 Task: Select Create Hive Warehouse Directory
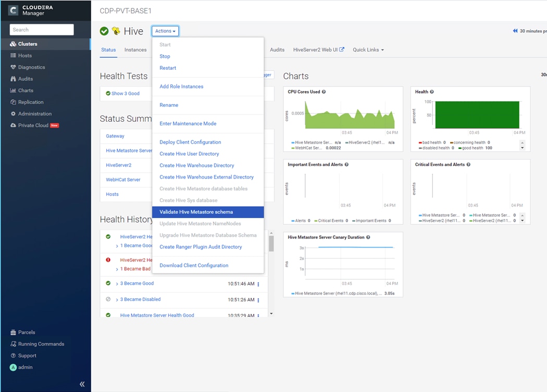click(x=208, y=166)
